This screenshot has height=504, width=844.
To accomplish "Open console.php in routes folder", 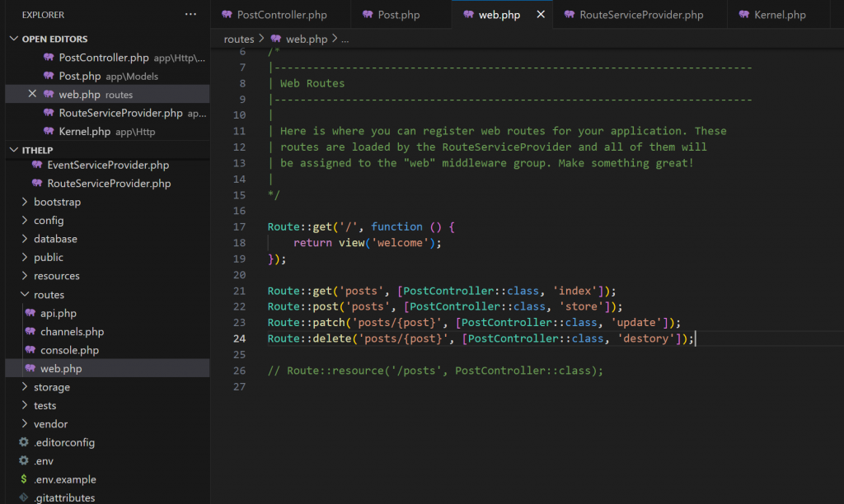I will click(108, 350).
